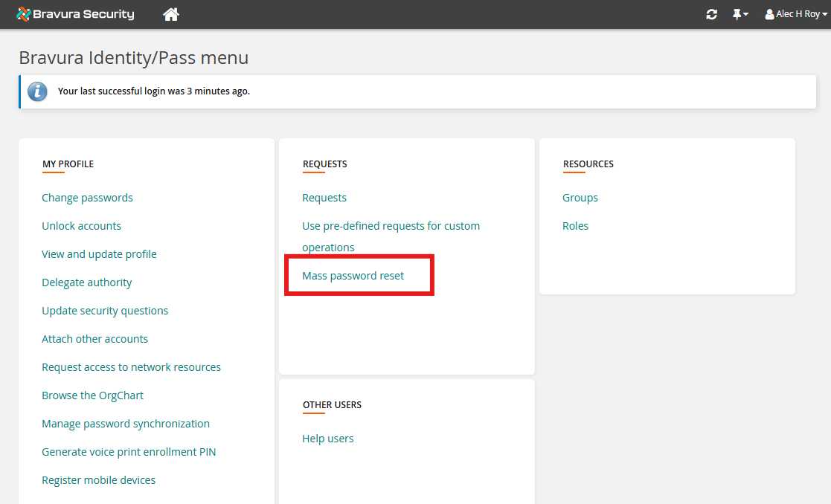
Task: Open Help users under Other Users
Action: (327, 438)
